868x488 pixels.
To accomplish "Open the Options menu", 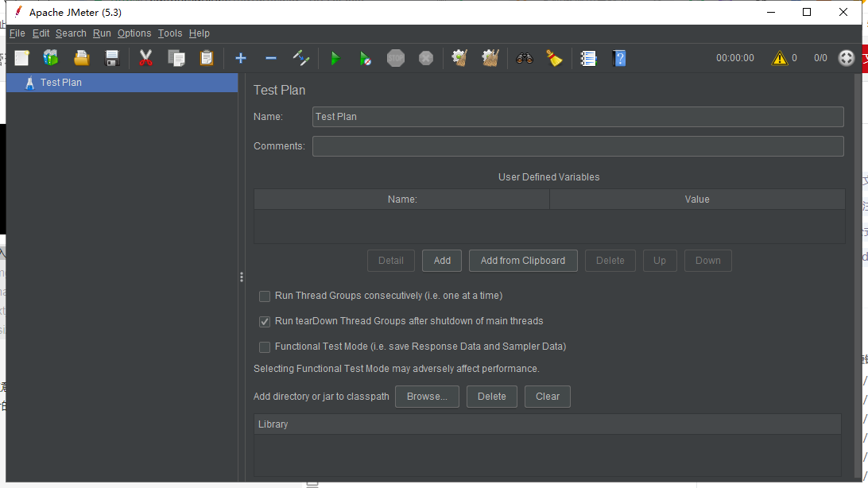I will pos(134,33).
